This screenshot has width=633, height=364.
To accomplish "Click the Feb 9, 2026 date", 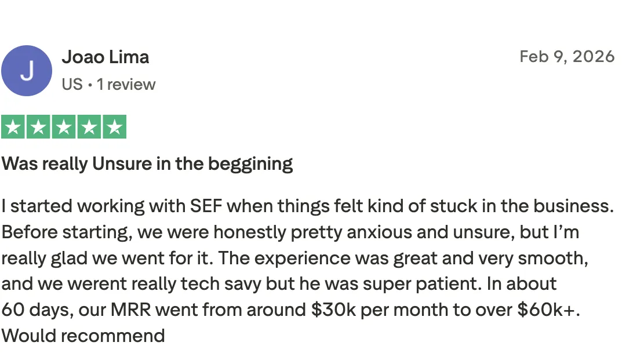I will pos(567,56).
